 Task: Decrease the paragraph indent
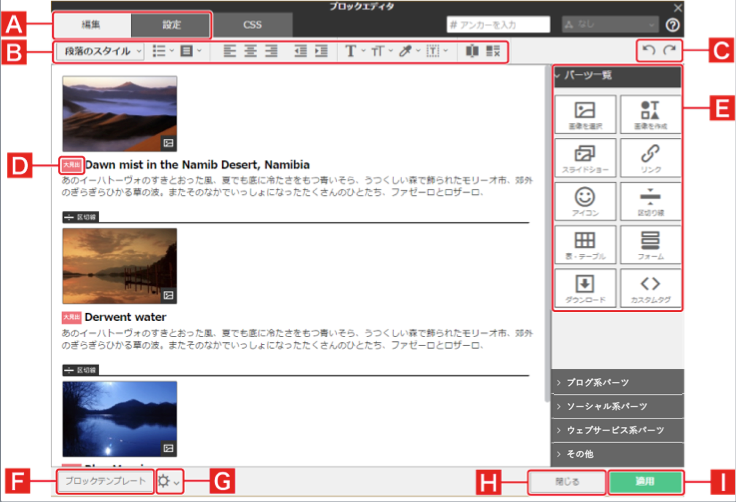pos(300,51)
